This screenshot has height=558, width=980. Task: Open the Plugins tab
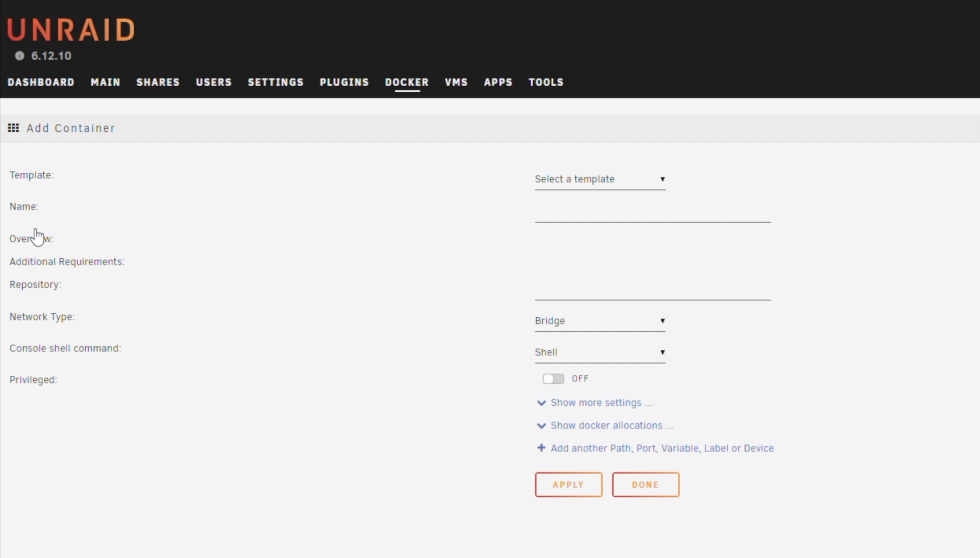tap(344, 82)
